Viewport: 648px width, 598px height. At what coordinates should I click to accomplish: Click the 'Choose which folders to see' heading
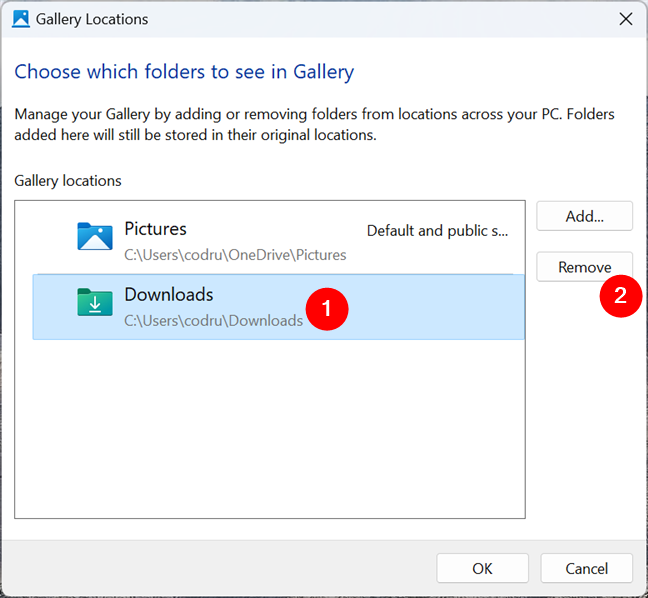click(184, 72)
